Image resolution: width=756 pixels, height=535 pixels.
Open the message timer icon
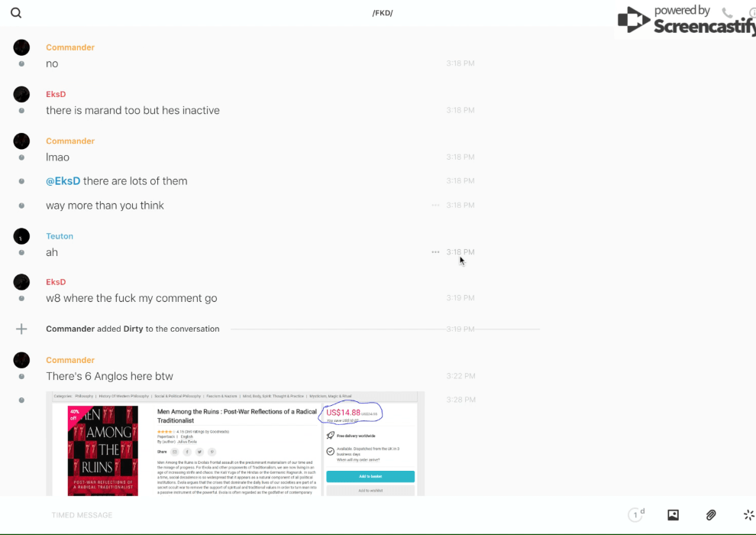pos(635,515)
